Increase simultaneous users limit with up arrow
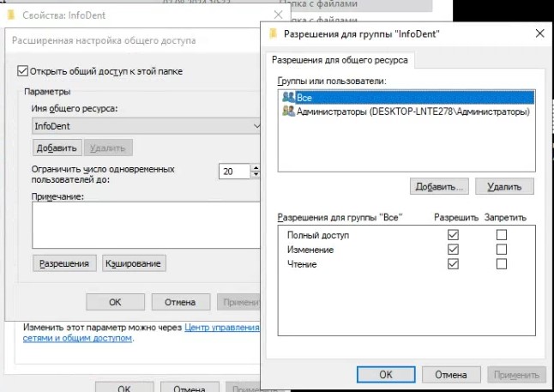Image resolution: width=554 pixels, height=392 pixels. [x=256, y=168]
